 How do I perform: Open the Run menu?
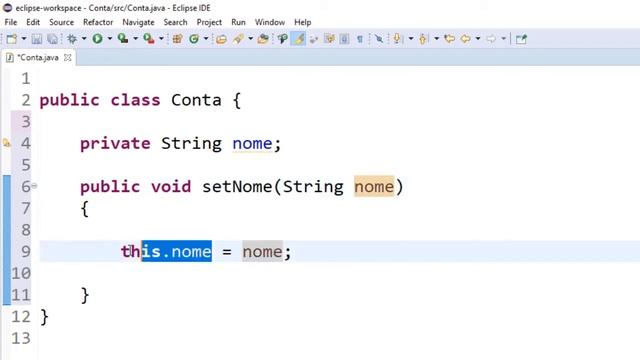[x=238, y=22]
